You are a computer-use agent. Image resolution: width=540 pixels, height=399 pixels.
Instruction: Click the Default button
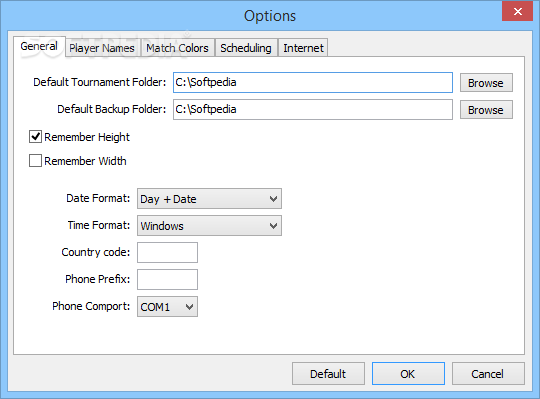coord(328,374)
